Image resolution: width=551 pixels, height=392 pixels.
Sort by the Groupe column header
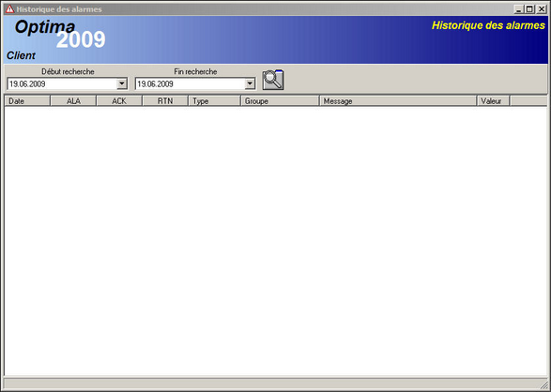[x=280, y=101]
